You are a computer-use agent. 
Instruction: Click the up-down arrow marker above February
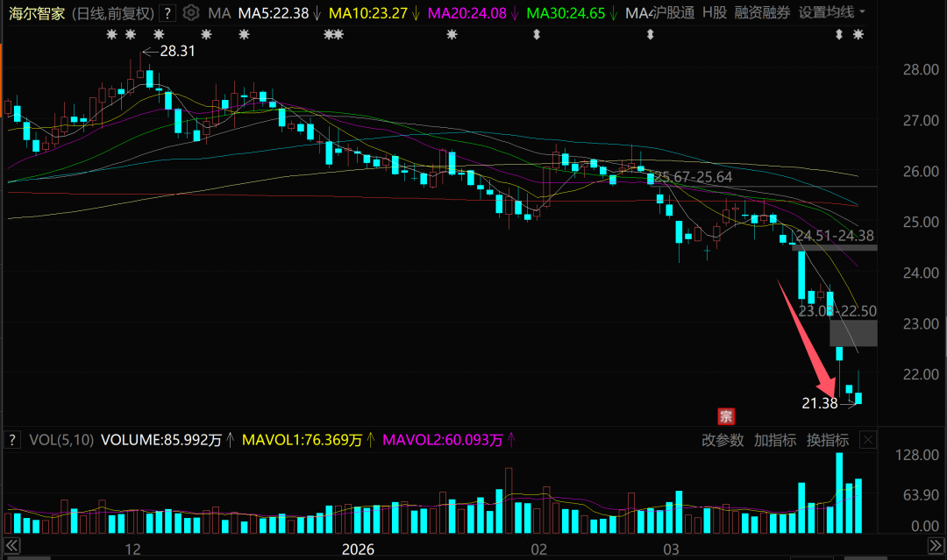537,35
